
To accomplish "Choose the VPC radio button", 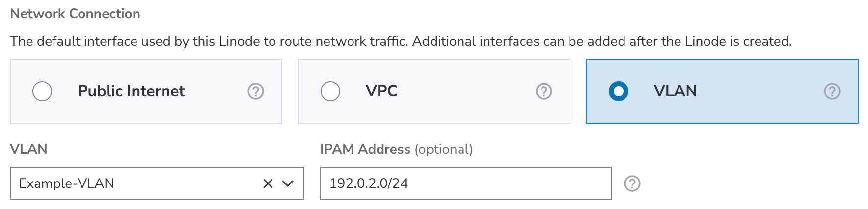I will point(330,91).
